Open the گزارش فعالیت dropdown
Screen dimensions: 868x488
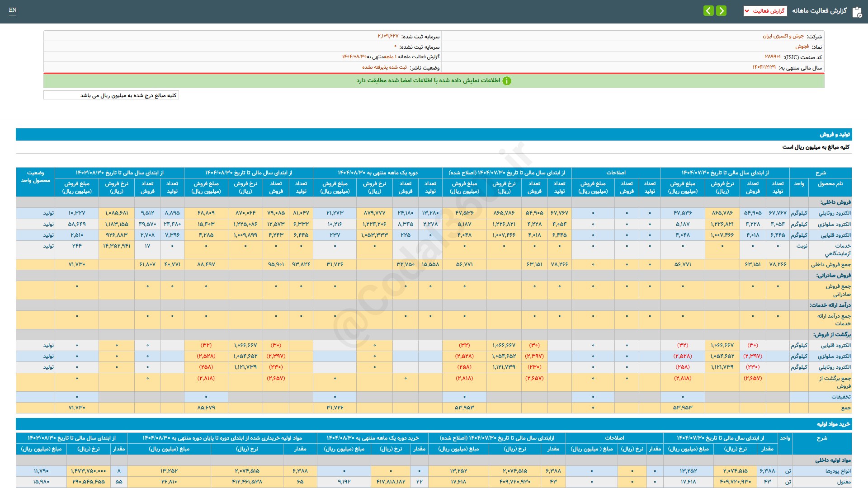pyautogui.click(x=768, y=11)
